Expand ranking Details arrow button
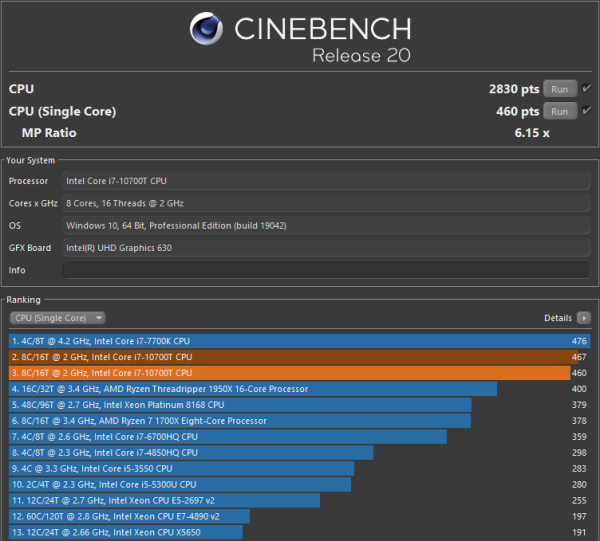 pos(584,318)
